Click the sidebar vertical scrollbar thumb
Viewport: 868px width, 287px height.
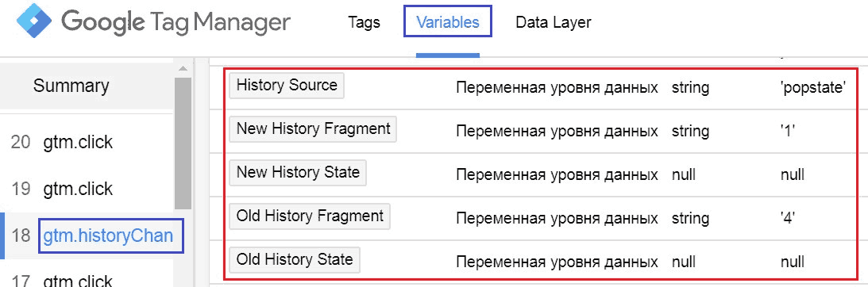183,143
